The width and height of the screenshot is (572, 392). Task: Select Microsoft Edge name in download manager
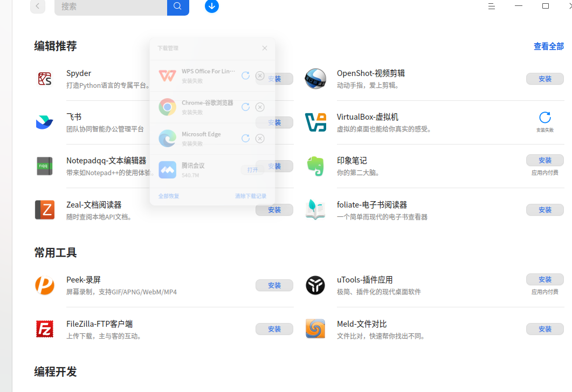201,134
